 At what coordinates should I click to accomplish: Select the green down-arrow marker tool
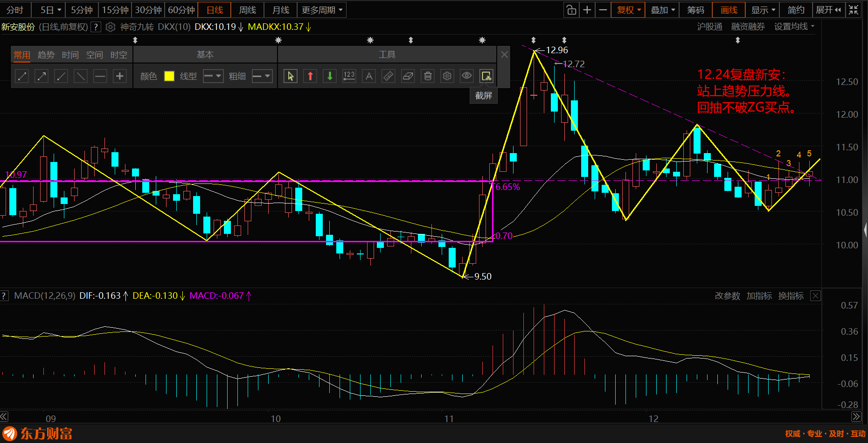click(330, 76)
